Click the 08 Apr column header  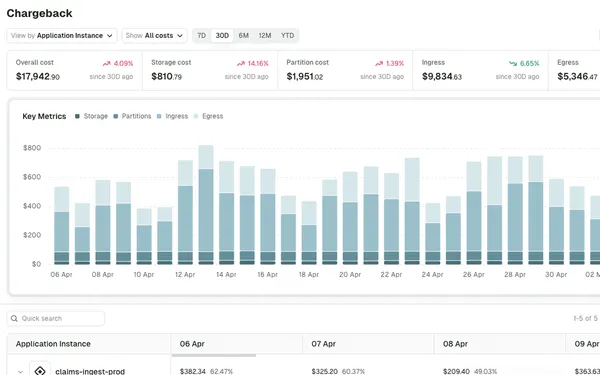pyautogui.click(x=500, y=344)
